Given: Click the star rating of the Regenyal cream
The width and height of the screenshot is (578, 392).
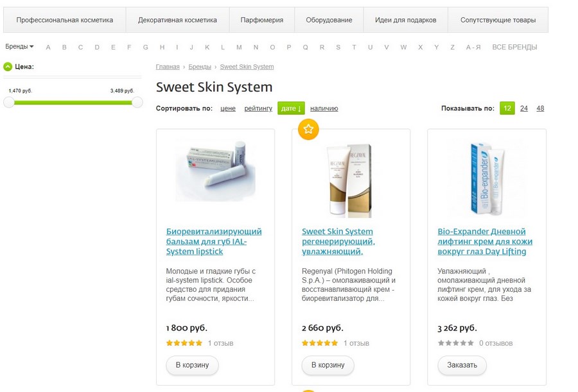Looking at the screenshot, I should pos(320,343).
